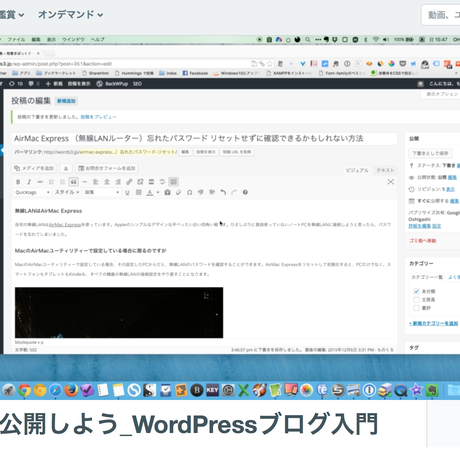The width and height of the screenshot is (460, 460).
Task: Open the Facebook bookmark in bookmarks bar
Action: [x=195, y=73]
